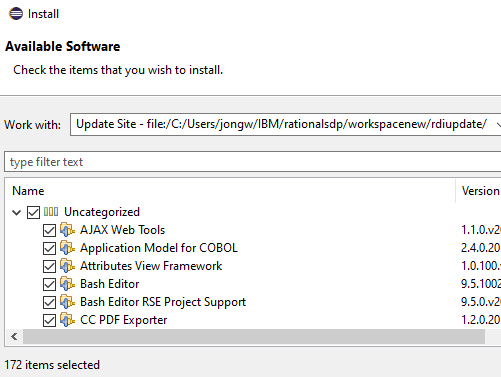
Task: Click the horizontal scrollbar left arrow
Action: 14,336
